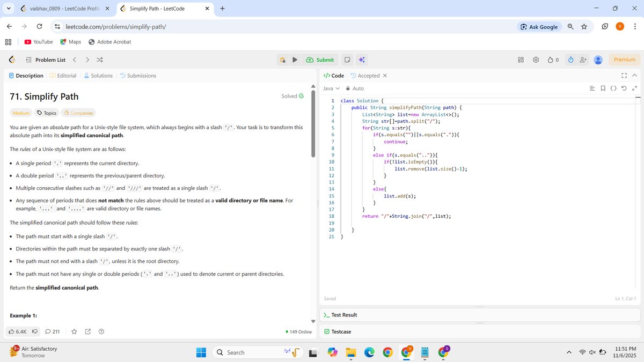
Task: Switch to the vaibhav_0809 LeetCode Profile browser tab
Action: 63,9
